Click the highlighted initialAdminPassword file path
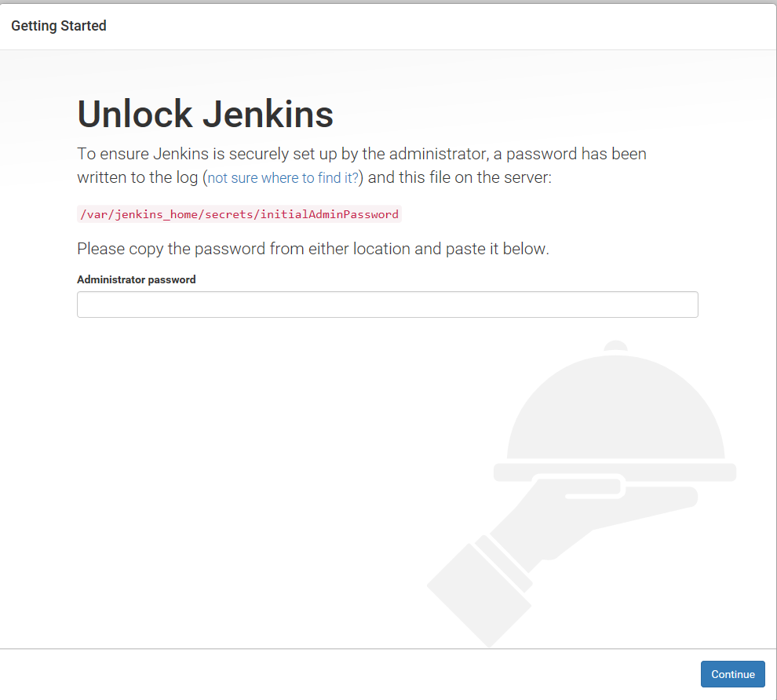 [x=238, y=213]
